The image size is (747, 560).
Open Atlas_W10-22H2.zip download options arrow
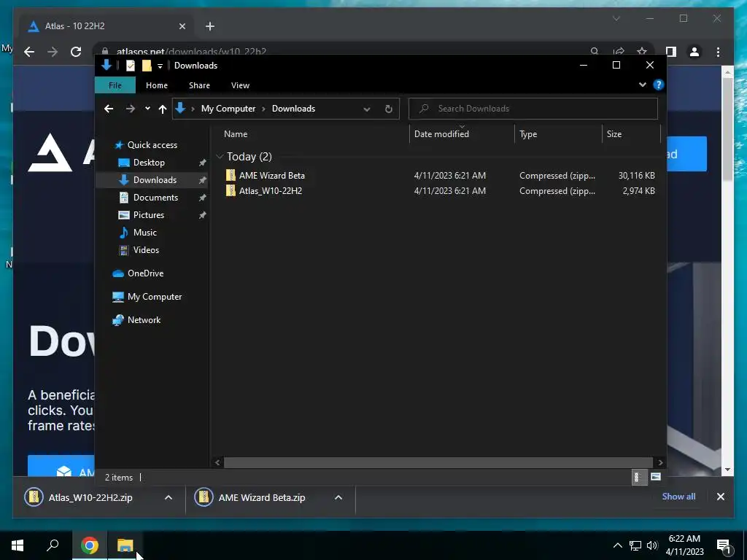(x=169, y=497)
